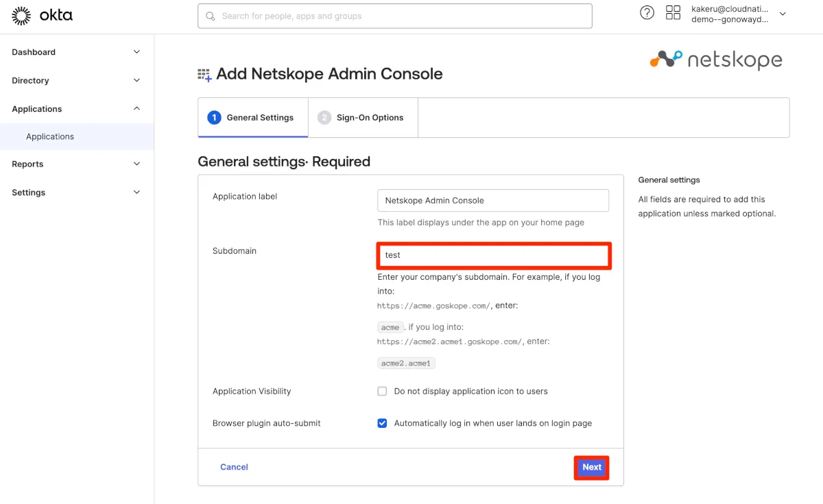The width and height of the screenshot is (823, 504).
Task: Click the Okta logo
Action: pyautogui.click(x=42, y=15)
